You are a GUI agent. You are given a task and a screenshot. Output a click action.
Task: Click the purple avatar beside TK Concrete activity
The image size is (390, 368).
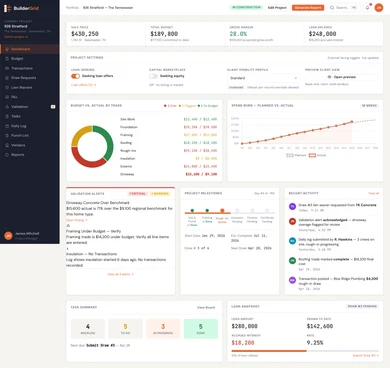[292, 207]
